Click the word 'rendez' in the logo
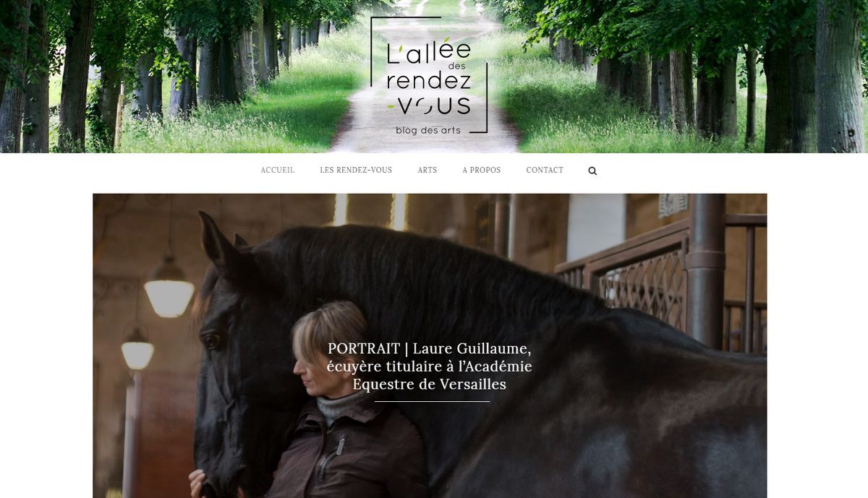The width and height of the screenshot is (868, 498). (x=428, y=80)
